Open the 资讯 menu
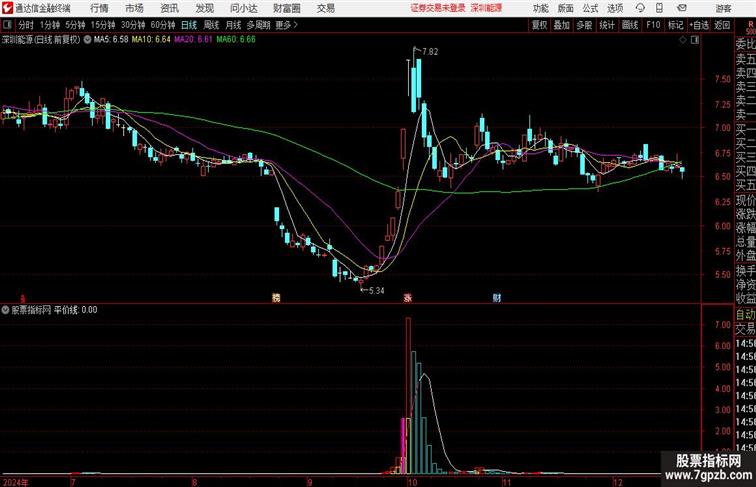Image resolution: width=756 pixels, height=487 pixels. [x=169, y=8]
